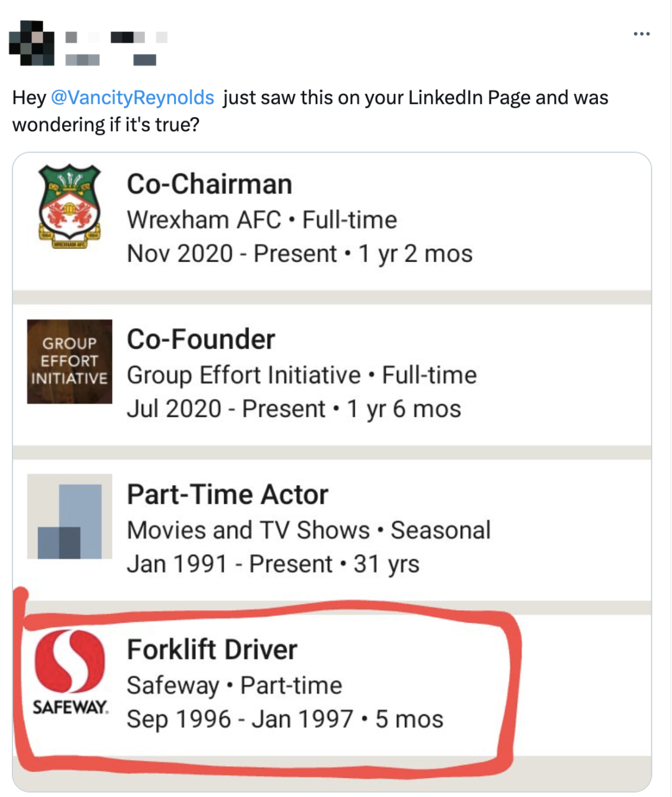Click the Nov 2020 - Present date line

point(300,254)
